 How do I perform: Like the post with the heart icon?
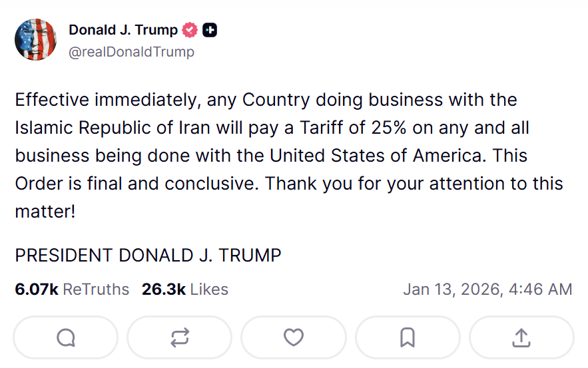tap(294, 338)
